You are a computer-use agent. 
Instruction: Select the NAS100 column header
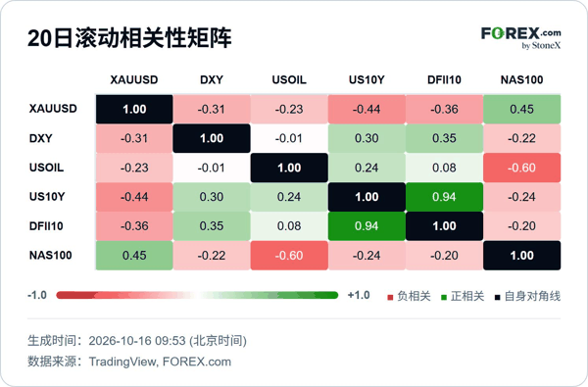[521, 80]
